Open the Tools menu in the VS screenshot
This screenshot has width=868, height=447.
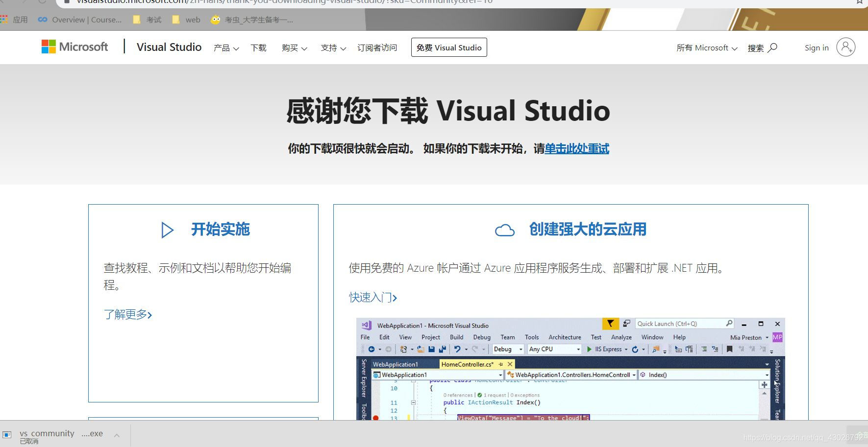coord(532,337)
